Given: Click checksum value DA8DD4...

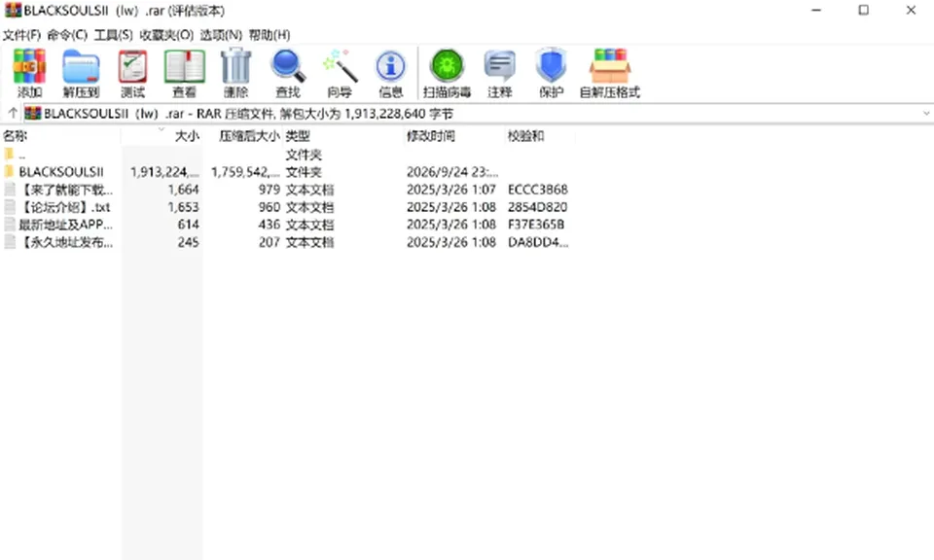Looking at the screenshot, I should pos(538,242).
